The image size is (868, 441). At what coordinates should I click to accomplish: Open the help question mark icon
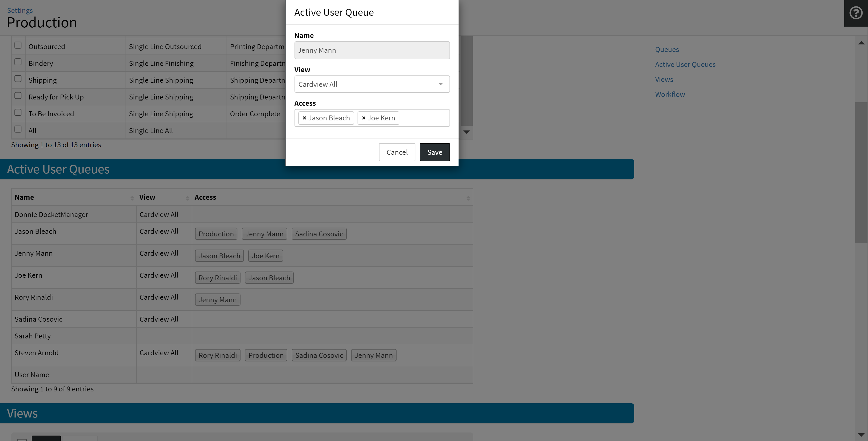click(856, 13)
